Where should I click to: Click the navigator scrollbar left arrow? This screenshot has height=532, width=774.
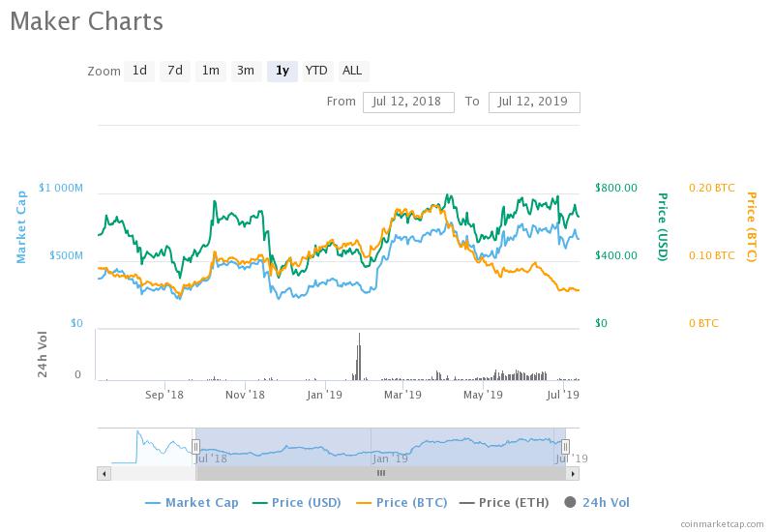pos(103,473)
